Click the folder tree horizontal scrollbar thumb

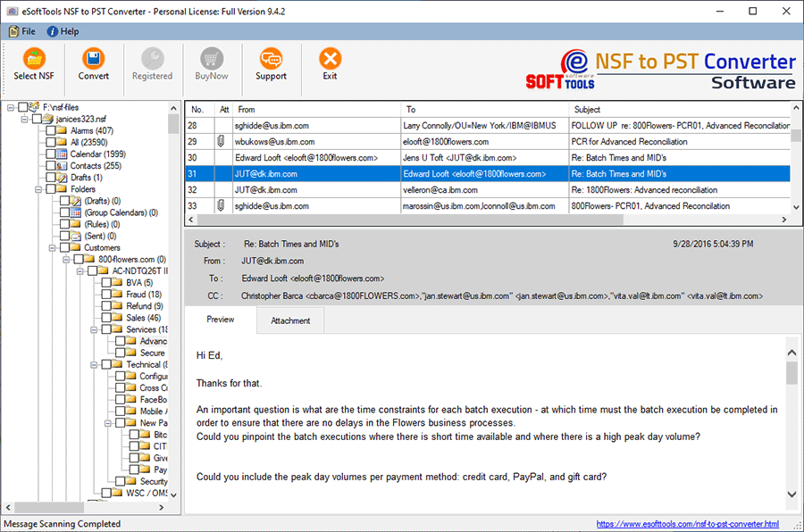pyautogui.click(x=49, y=507)
